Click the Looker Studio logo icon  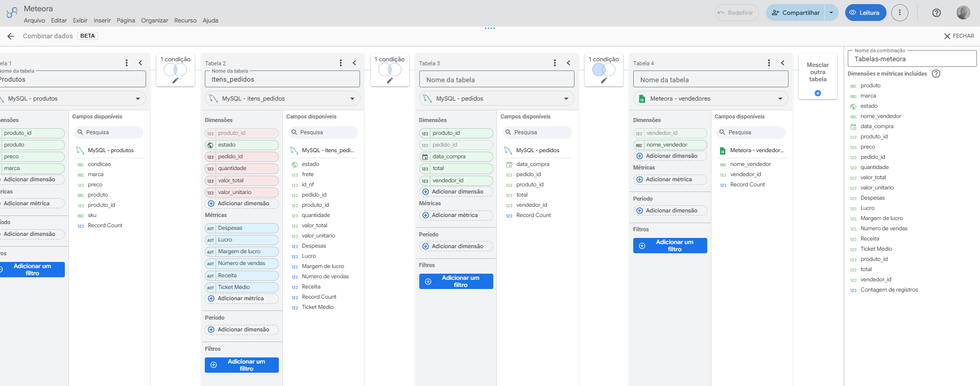(x=12, y=12)
